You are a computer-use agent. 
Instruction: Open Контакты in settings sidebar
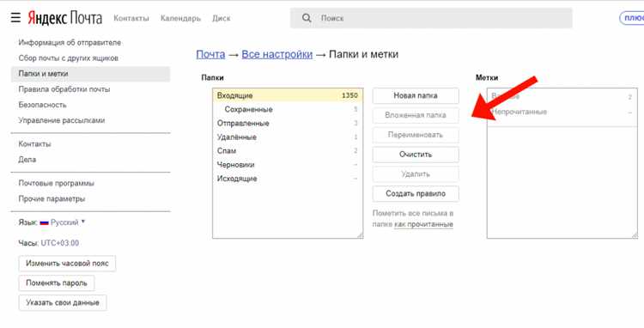click(34, 144)
